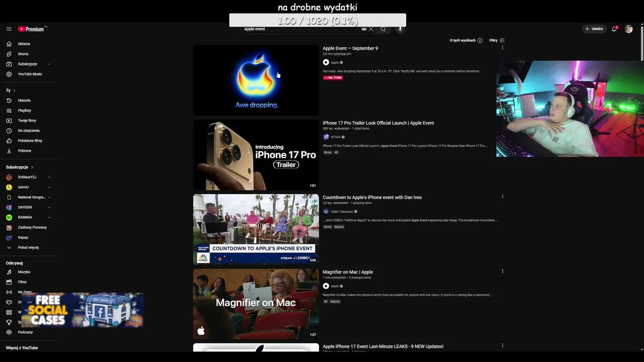Click the YouTube Premium logo

(31, 29)
